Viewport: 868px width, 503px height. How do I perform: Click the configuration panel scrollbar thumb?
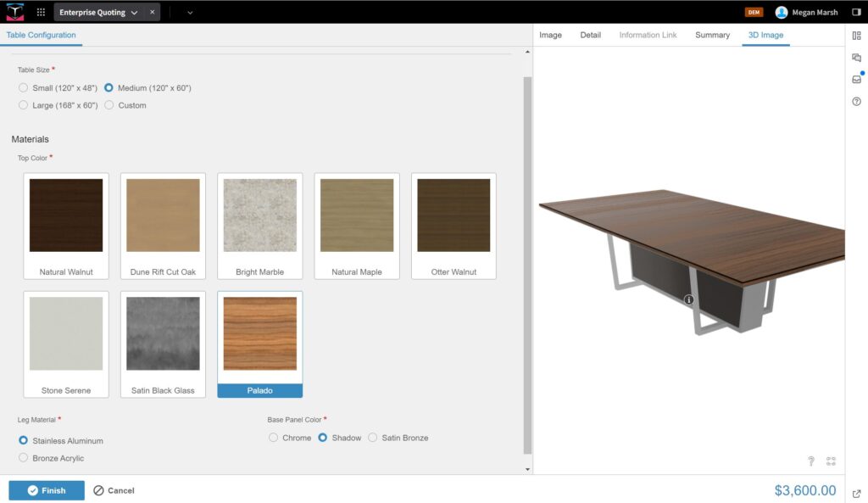[x=527, y=265]
